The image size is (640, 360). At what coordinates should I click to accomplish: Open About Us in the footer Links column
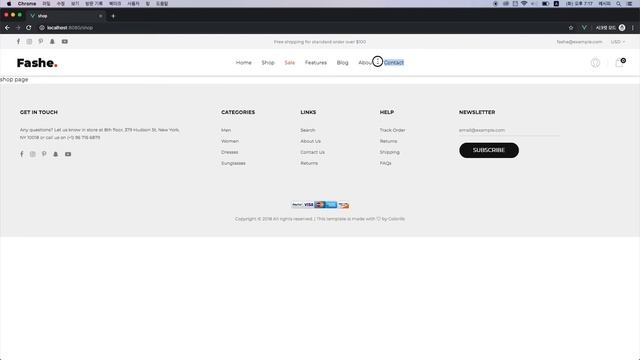coord(311,141)
